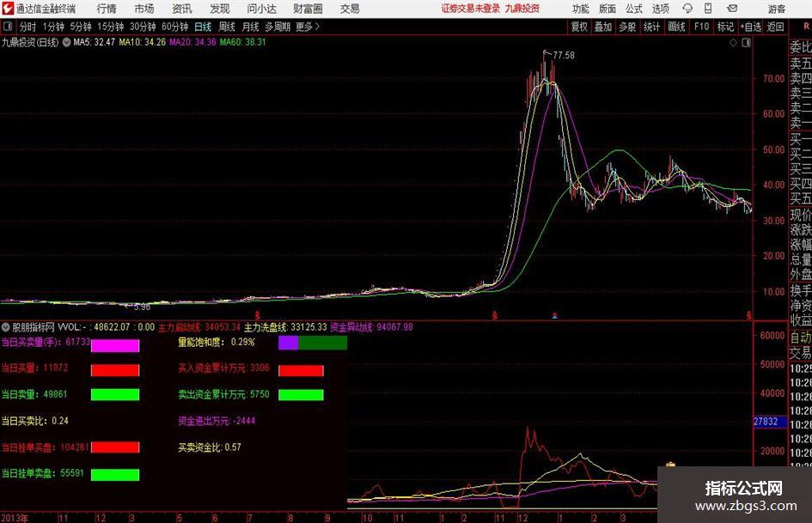This screenshot has width=812, height=523.
Task: Open the 财富圈 menu
Action: 308,9
